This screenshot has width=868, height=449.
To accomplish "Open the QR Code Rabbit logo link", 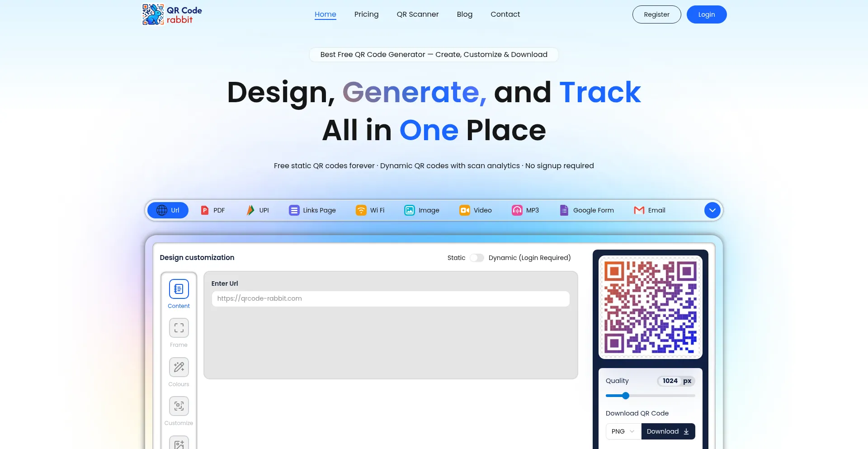I will [x=172, y=14].
